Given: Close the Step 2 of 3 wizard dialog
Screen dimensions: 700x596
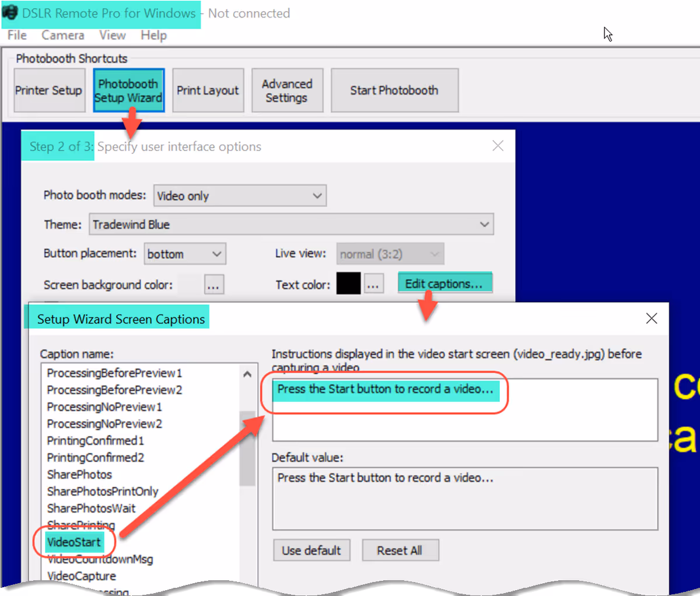Looking at the screenshot, I should pyautogui.click(x=498, y=146).
